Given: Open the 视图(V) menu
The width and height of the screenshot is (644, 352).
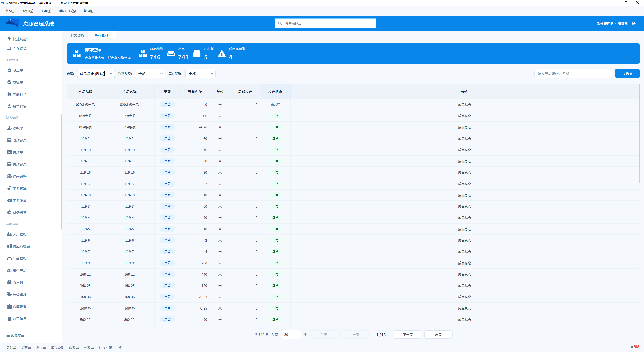Looking at the screenshot, I should (x=28, y=11).
